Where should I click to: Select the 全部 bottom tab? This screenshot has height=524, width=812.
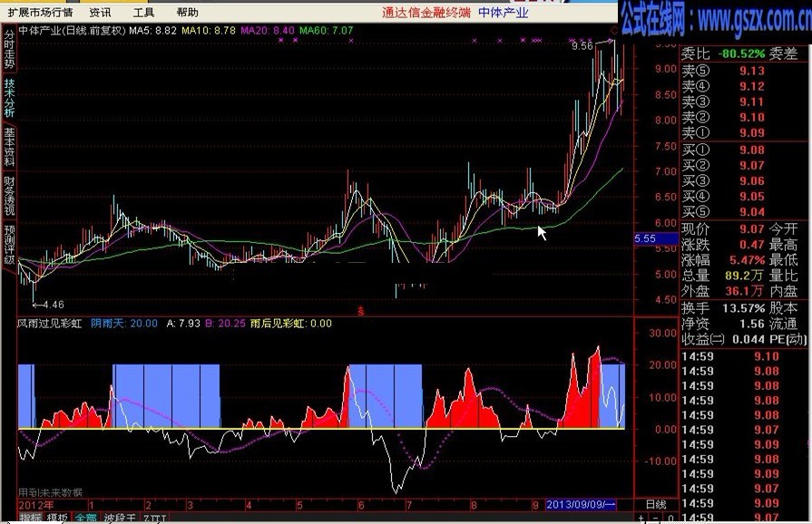85,518
